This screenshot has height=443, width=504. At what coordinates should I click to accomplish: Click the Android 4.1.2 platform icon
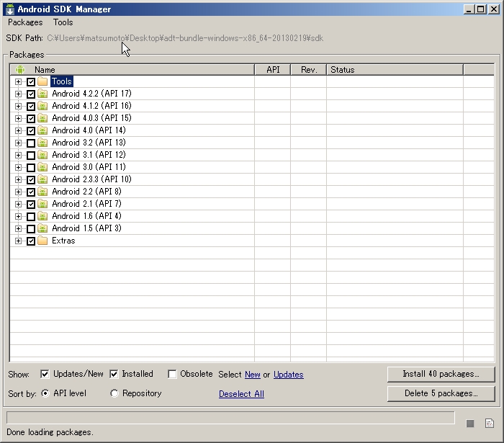pos(42,106)
